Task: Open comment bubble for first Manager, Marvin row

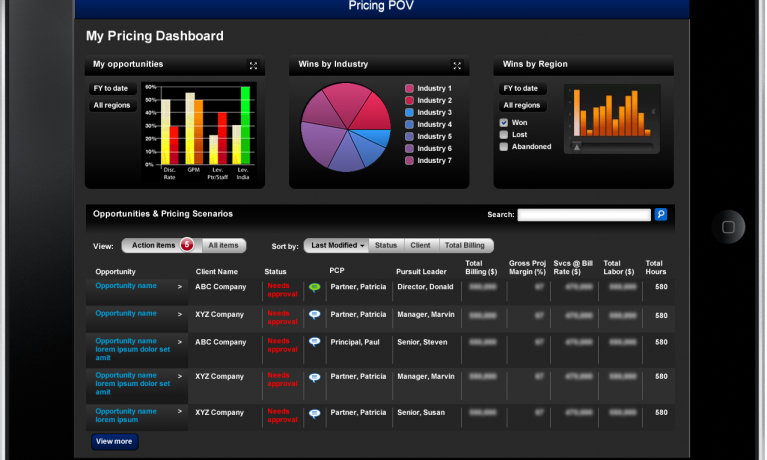Action: 315,315
